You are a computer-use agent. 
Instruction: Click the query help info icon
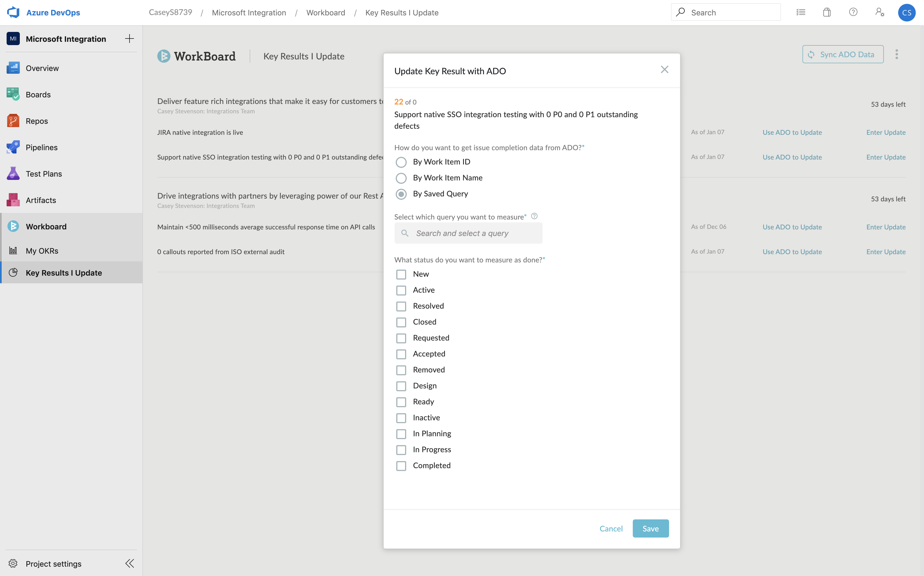pyautogui.click(x=534, y=216)
